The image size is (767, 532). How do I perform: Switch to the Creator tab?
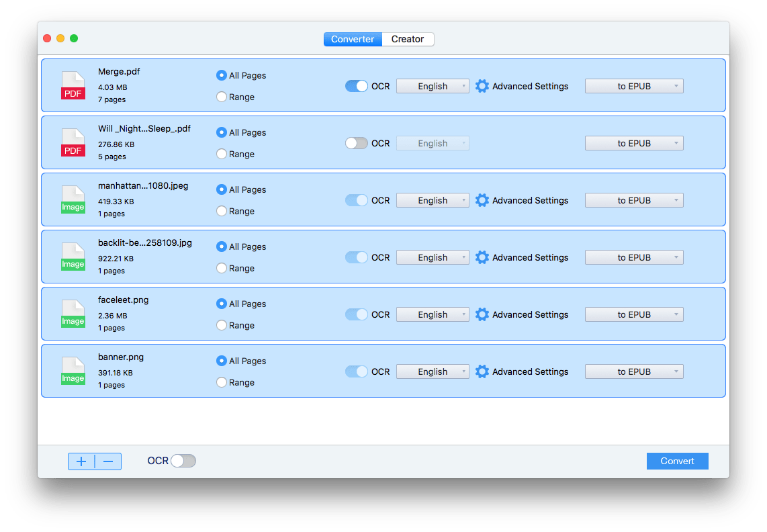click(408, 39)
